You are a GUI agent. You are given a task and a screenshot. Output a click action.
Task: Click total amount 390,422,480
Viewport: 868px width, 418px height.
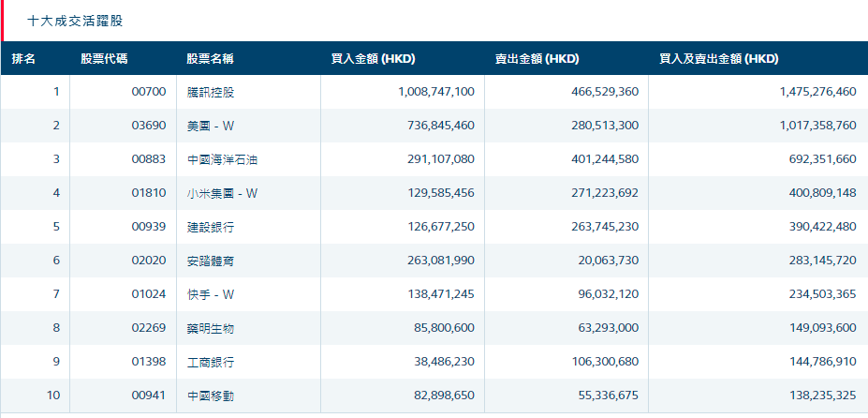pos(823,227)
